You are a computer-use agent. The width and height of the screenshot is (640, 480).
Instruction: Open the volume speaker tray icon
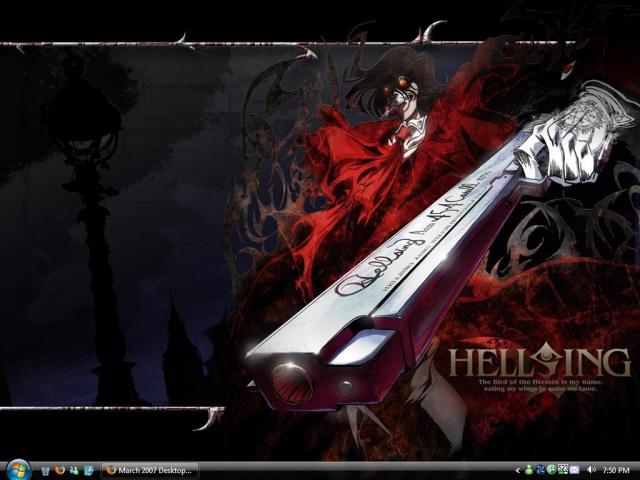[590, 470]
